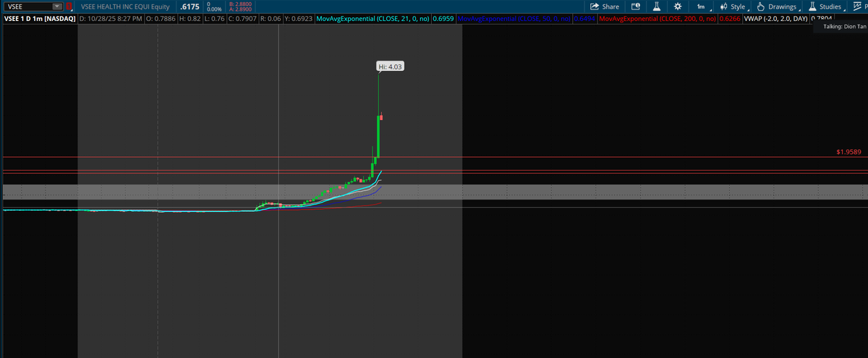Select the MovAvgExponential (CLOSE, 50, 0, no) label

point(515,17)
